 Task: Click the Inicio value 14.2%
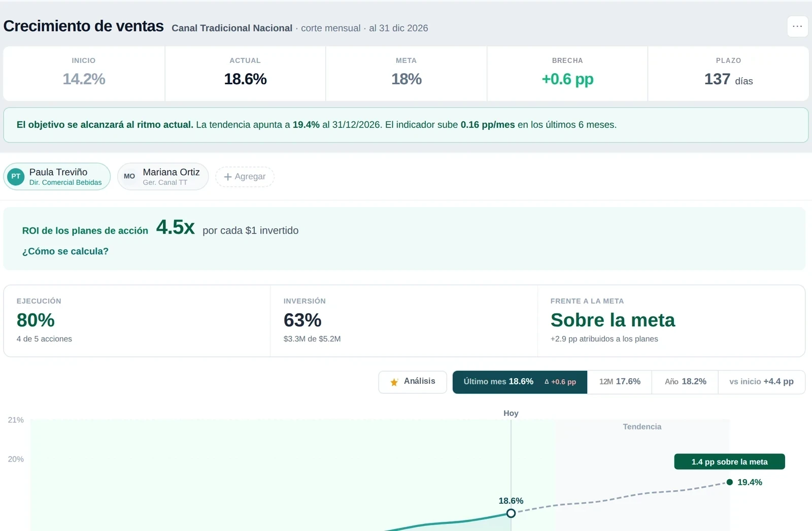84,79
